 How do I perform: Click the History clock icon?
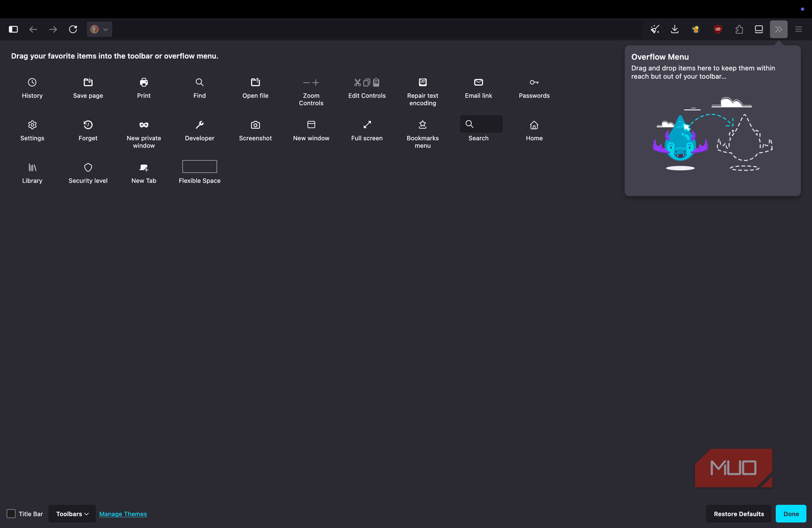coord(33,83)
